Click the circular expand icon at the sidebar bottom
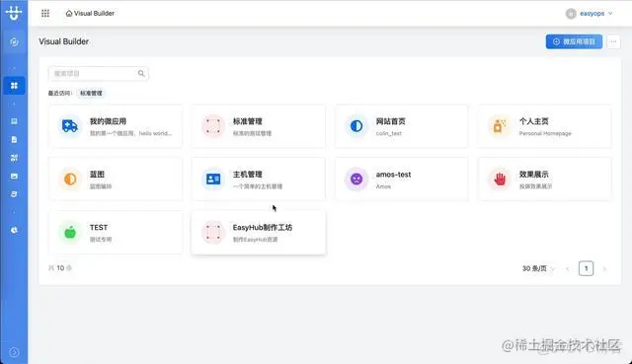The height and width of the screenshot is (364, 632). (14, 352)
